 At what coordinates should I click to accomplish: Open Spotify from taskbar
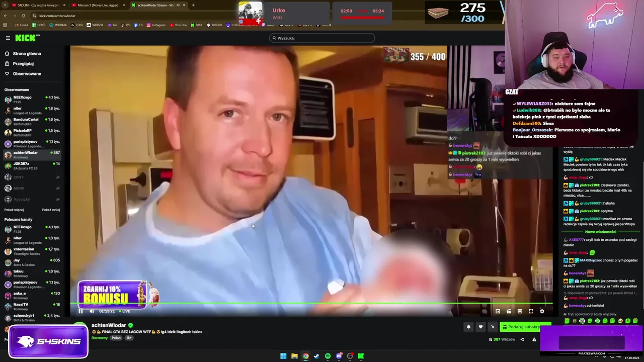[328, 356]
